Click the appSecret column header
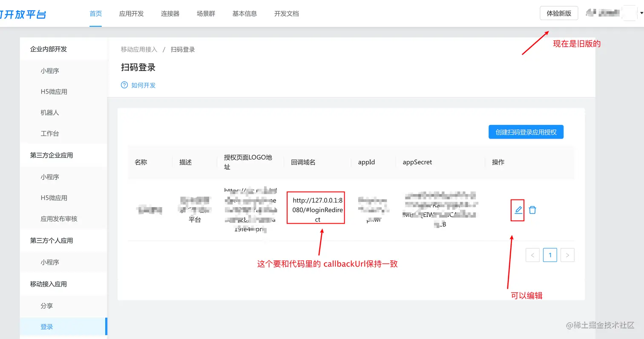Screen dimensions: 644x339 pyautogui.click(x=417, y=162)
